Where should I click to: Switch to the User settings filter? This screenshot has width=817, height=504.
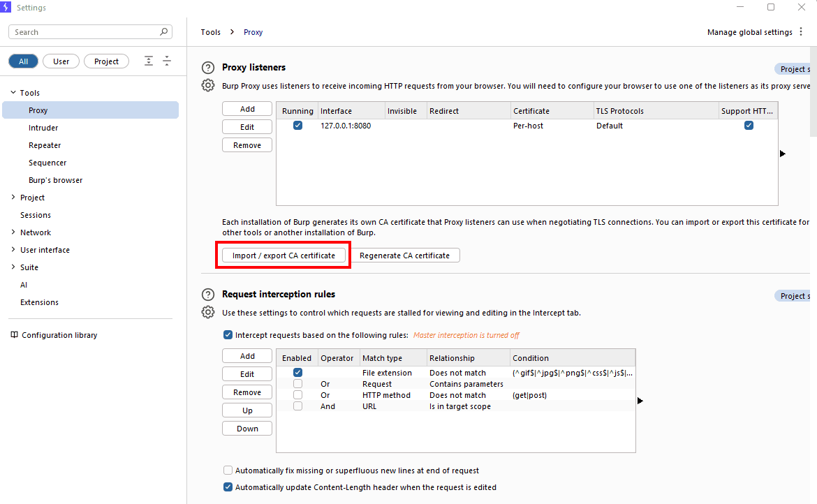(61, 61)
